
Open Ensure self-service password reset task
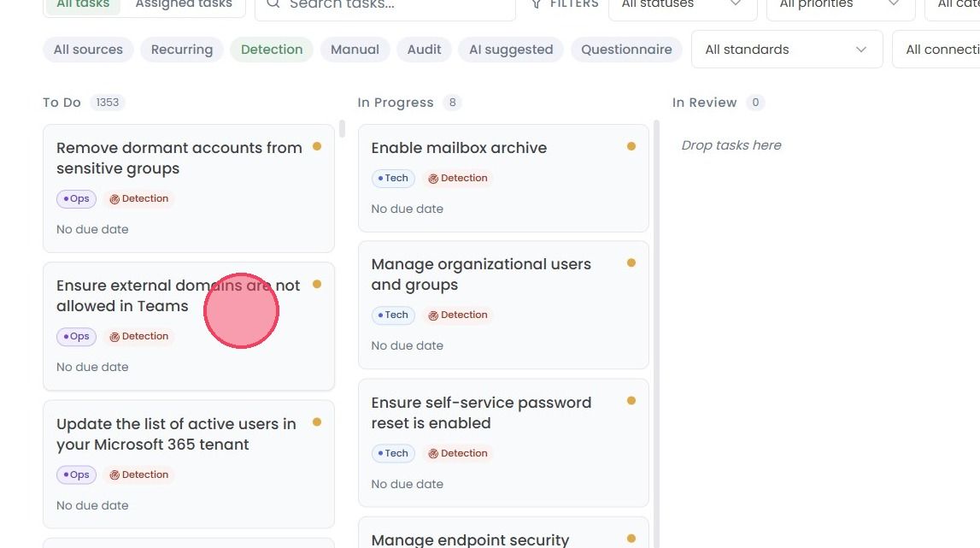[x=504, y=443]
